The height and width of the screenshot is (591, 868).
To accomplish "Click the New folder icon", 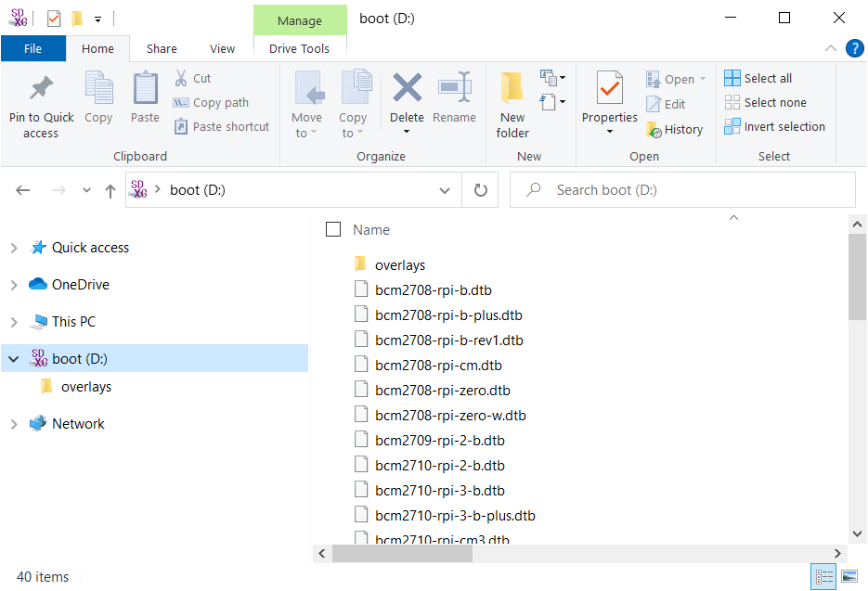I will (512, 87).
